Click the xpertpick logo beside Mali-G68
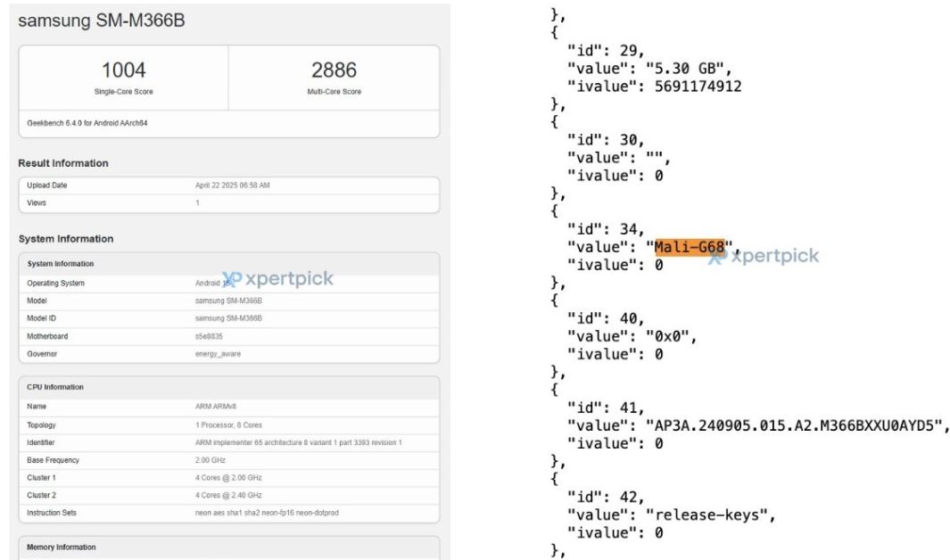This screenshot has width=950, height=560. pyautogui.click(x=764, y=256)
